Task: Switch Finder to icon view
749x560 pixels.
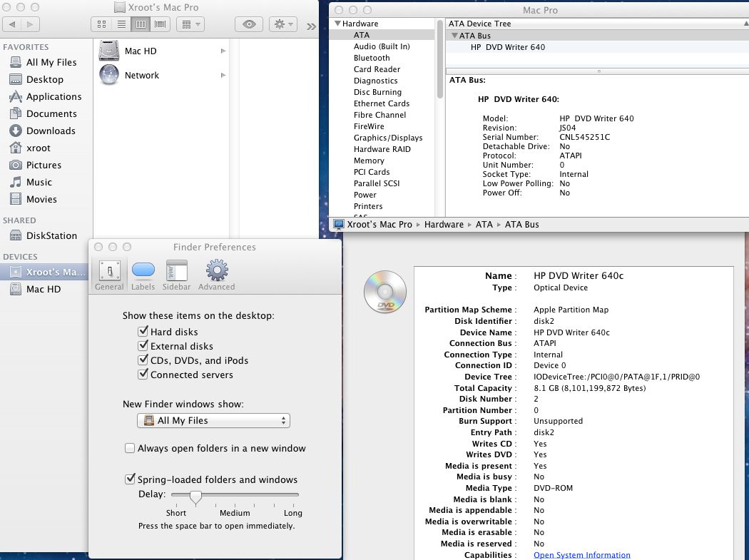Action: click(101, 24)
